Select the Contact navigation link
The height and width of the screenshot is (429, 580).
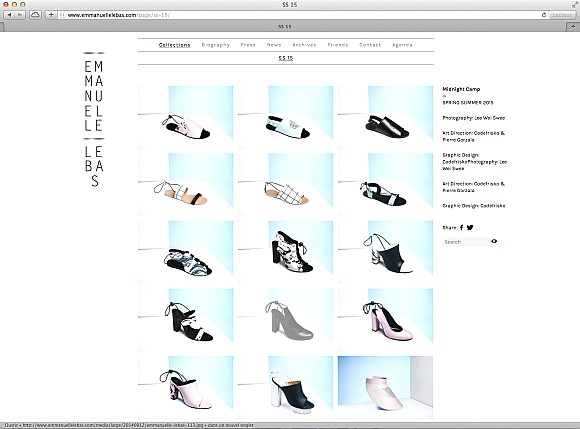370,45
